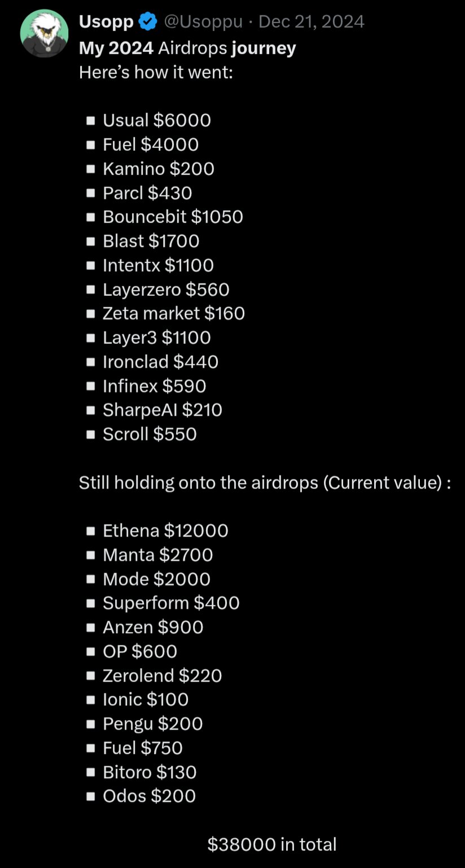The height and width of the screenshot is (868, 465).
Task: Open the Usopp display name link
Action: point(106,22)
